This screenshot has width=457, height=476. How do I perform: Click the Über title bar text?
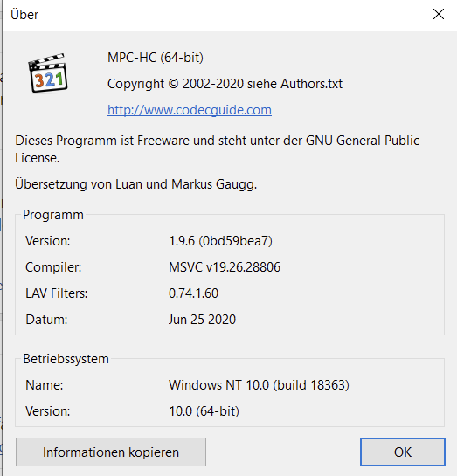click(24, 15)
